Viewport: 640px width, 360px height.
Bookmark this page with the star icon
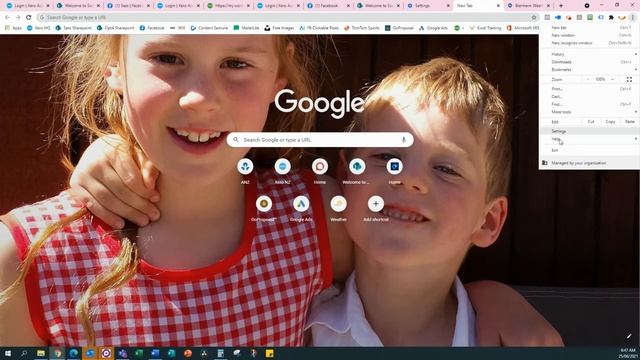click(x=533, y=18)
